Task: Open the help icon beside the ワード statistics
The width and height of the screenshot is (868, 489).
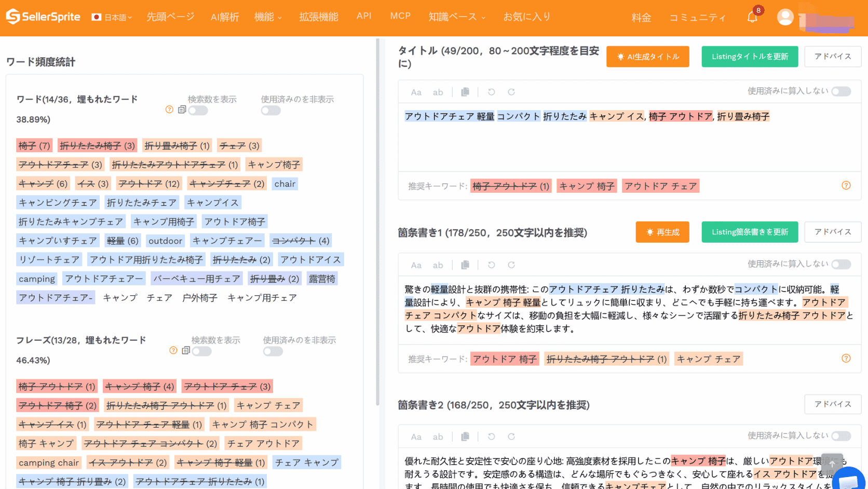Action: 169,110
